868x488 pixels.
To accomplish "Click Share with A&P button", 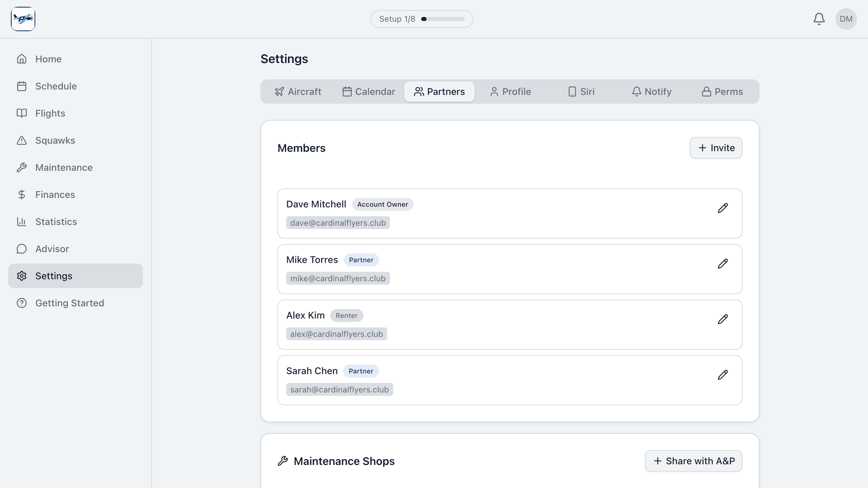I will (x=693, y=461).
